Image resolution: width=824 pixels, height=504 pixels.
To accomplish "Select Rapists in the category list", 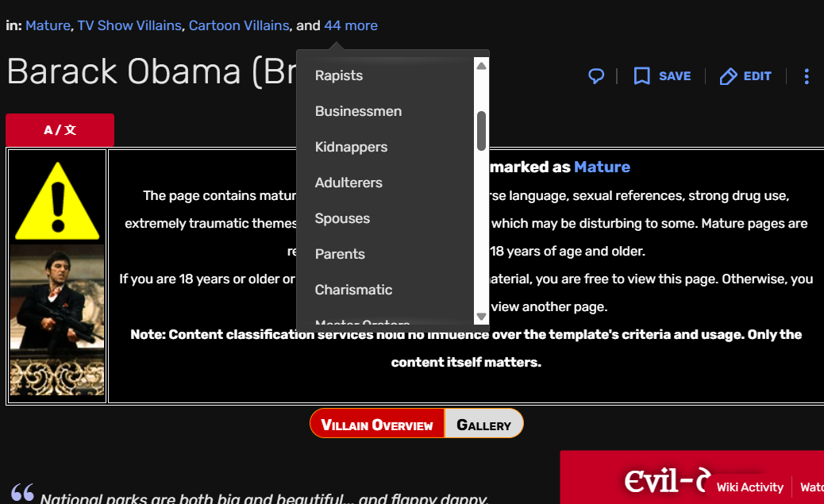I will point(339,75).
